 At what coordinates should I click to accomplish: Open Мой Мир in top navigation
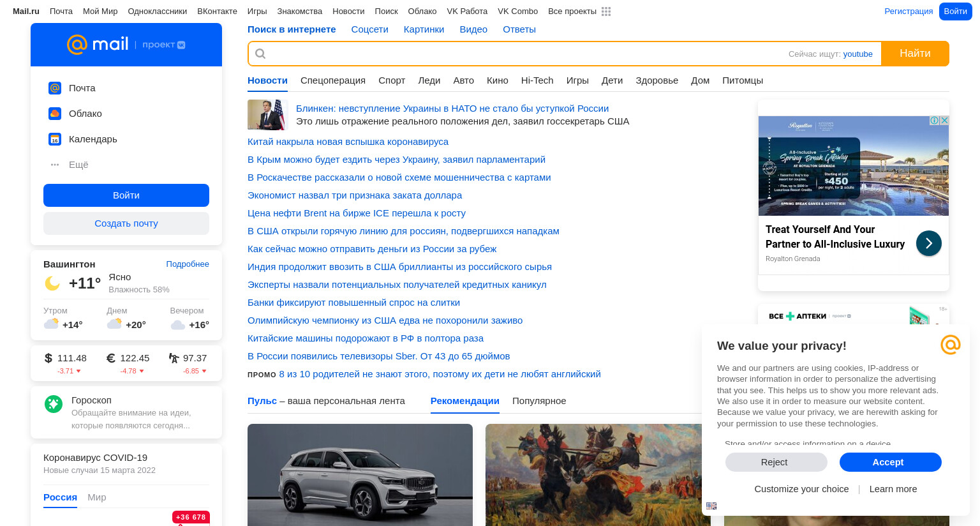tap(100, 11)
